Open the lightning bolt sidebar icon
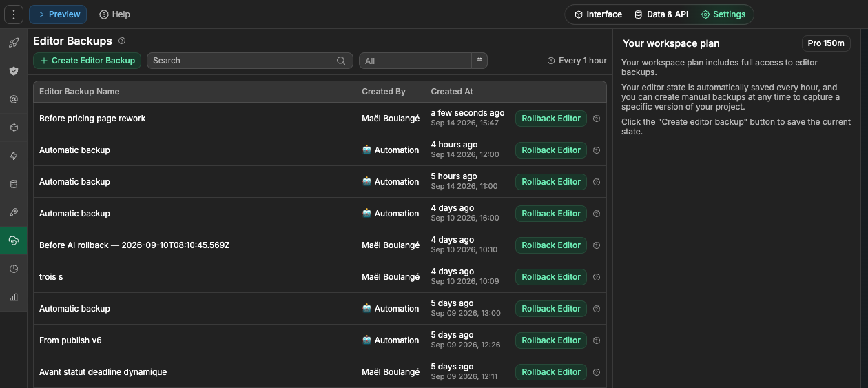Image resolution: width=868 pixels, height=388 pixels. (14, 156)
